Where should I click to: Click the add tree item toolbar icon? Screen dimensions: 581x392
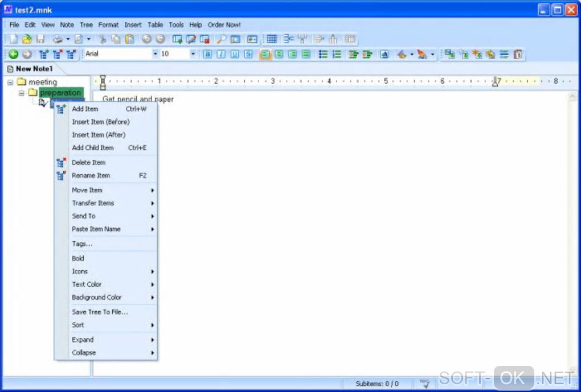[x=44, y=54]
